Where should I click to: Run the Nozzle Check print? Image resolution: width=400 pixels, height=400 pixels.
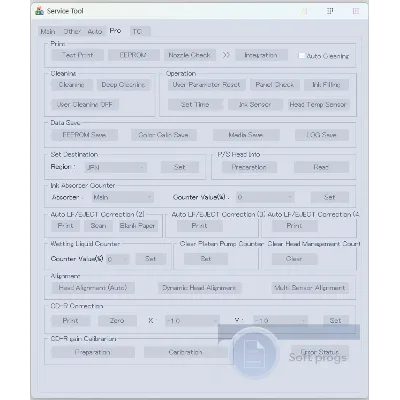(x=189, y=55)
